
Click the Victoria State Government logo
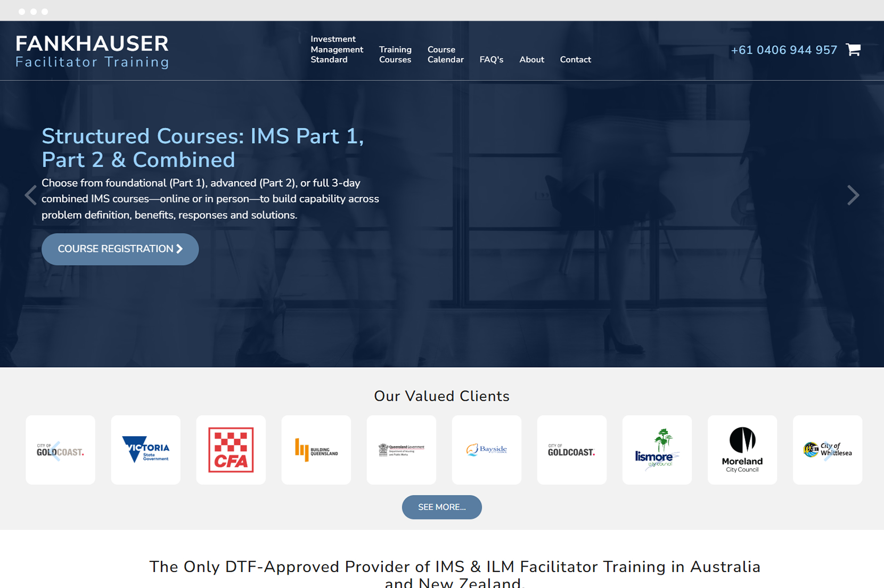[x=145, y=450]
